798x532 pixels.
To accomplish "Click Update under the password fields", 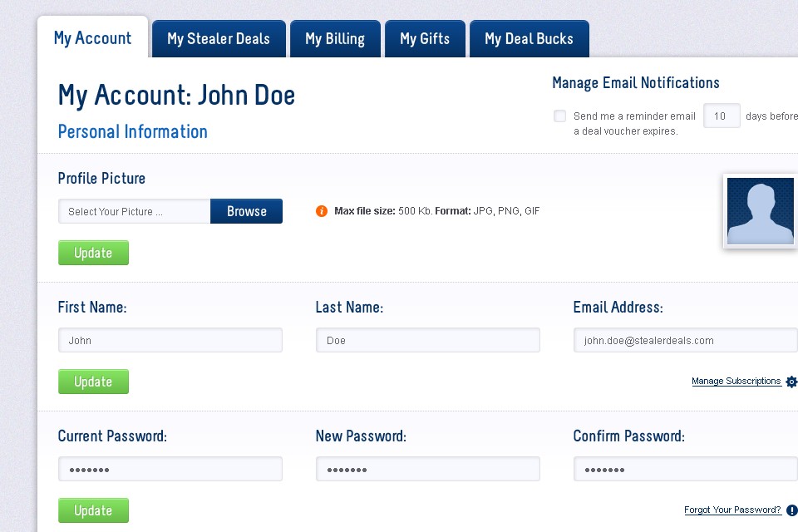I will tap(93, 510).
